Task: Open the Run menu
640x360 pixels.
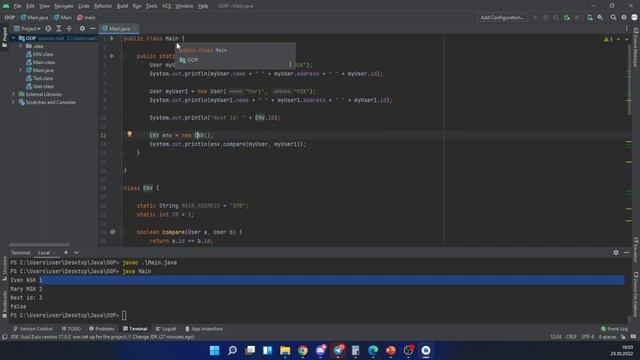Action: point(137,6)
